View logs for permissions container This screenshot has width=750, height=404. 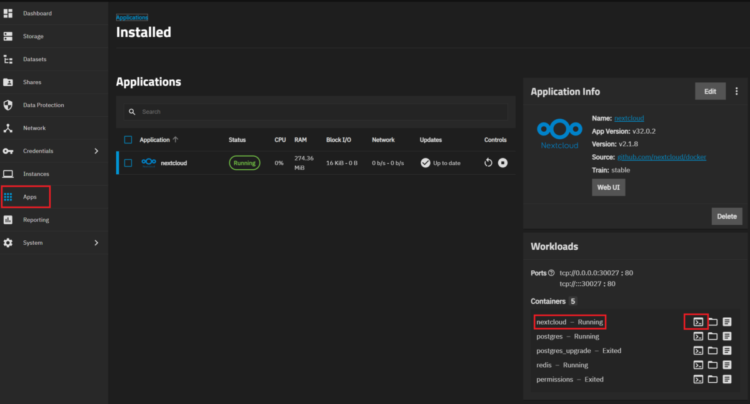728,380
